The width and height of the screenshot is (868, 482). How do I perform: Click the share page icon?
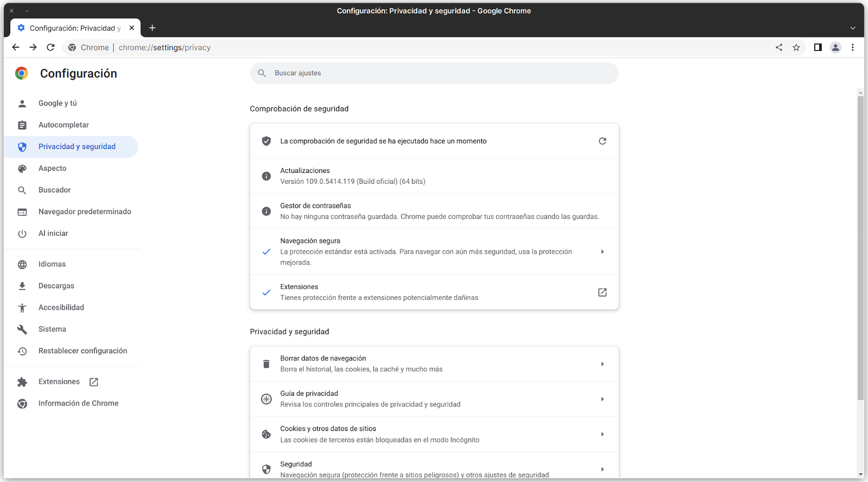coord(779,48)
